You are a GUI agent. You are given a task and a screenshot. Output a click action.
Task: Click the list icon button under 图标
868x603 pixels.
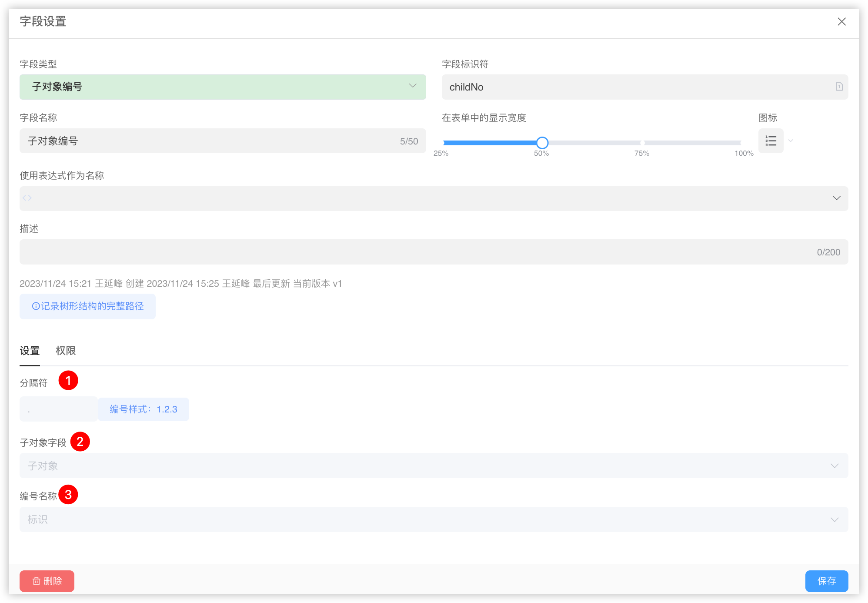click(x=771, y=141)
